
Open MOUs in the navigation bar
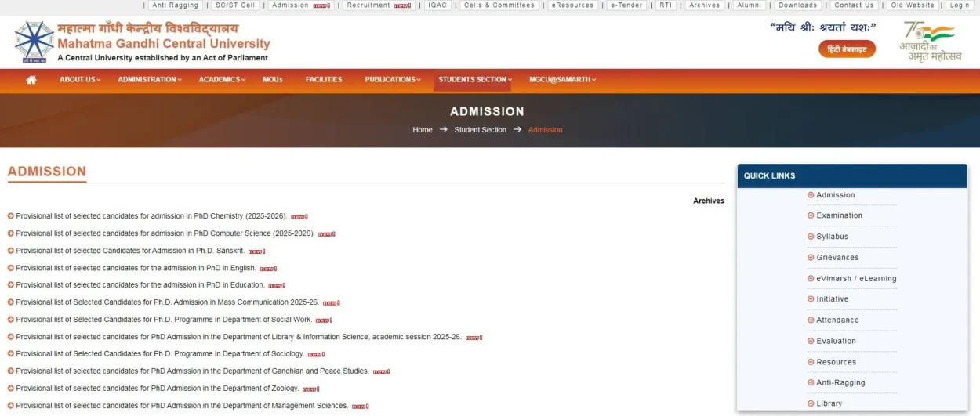point(273,80)
